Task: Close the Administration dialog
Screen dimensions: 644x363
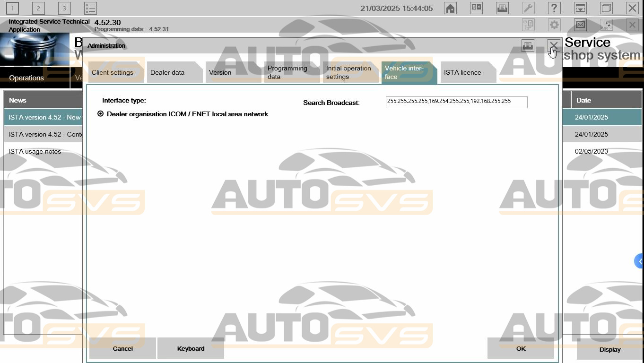Action: pos(554,45)
